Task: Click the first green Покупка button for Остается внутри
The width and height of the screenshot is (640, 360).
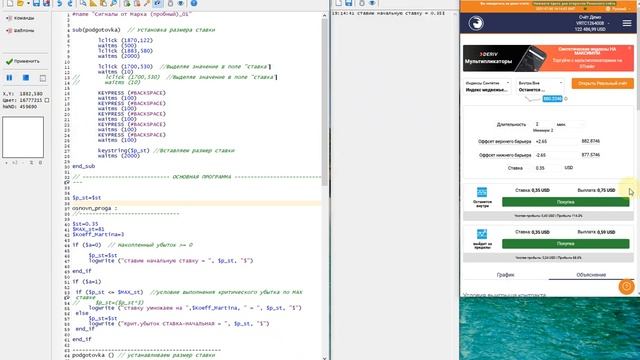Action: tap(565, 202)
